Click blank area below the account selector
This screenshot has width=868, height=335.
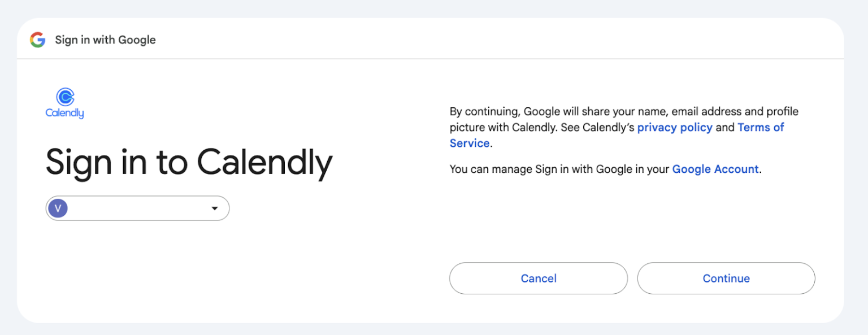(x=170, y=271)
